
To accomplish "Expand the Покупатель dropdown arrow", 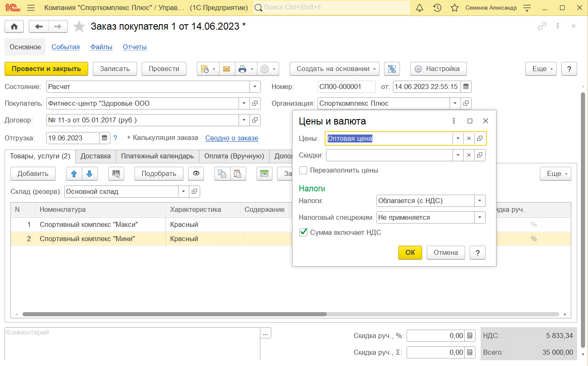I will [244, 103].
